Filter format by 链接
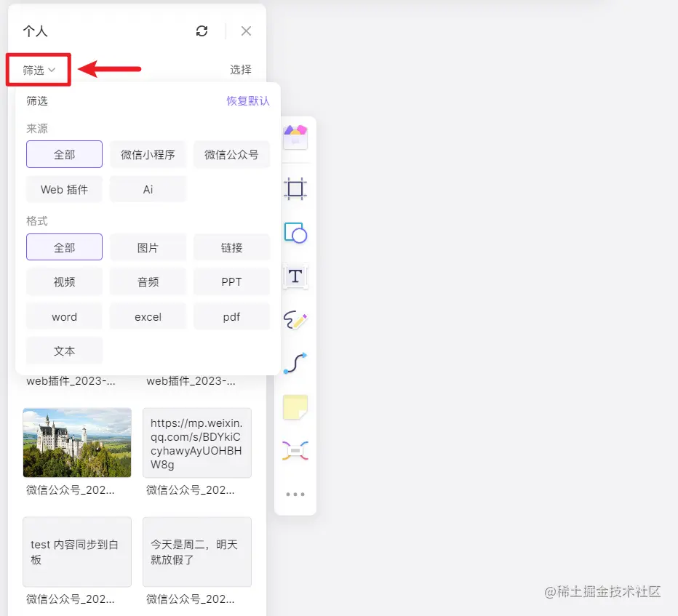This screenshot has height=616, width=678. (x=231, y=247)
